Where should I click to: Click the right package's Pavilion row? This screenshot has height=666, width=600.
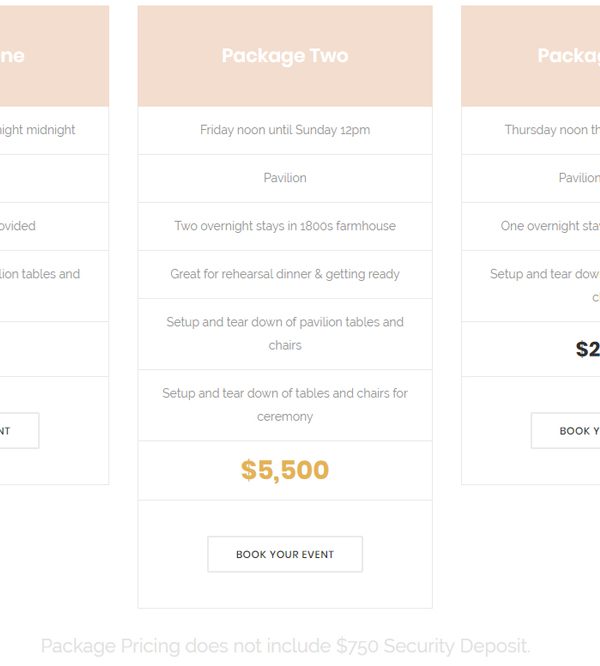(x=531, y=178)
